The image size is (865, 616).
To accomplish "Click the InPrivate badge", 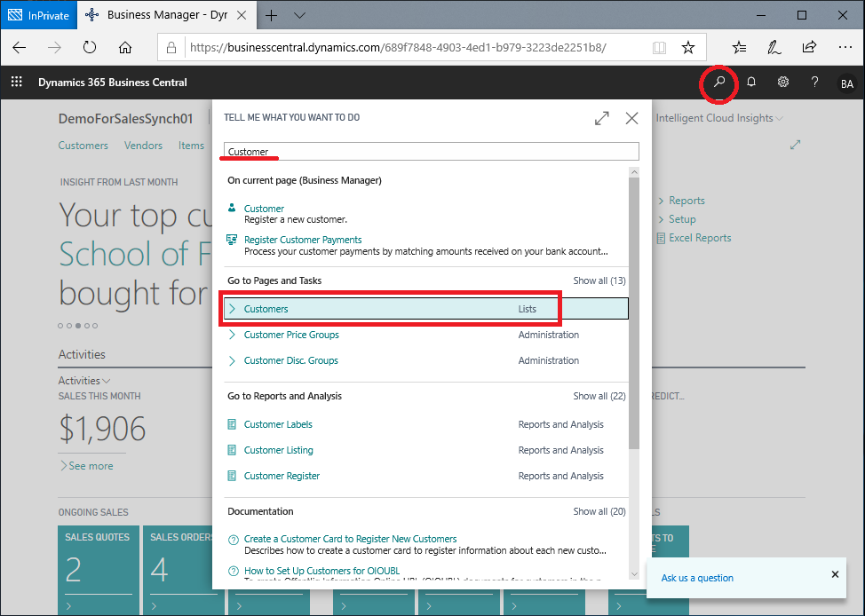I will click(x=38, y=15).
